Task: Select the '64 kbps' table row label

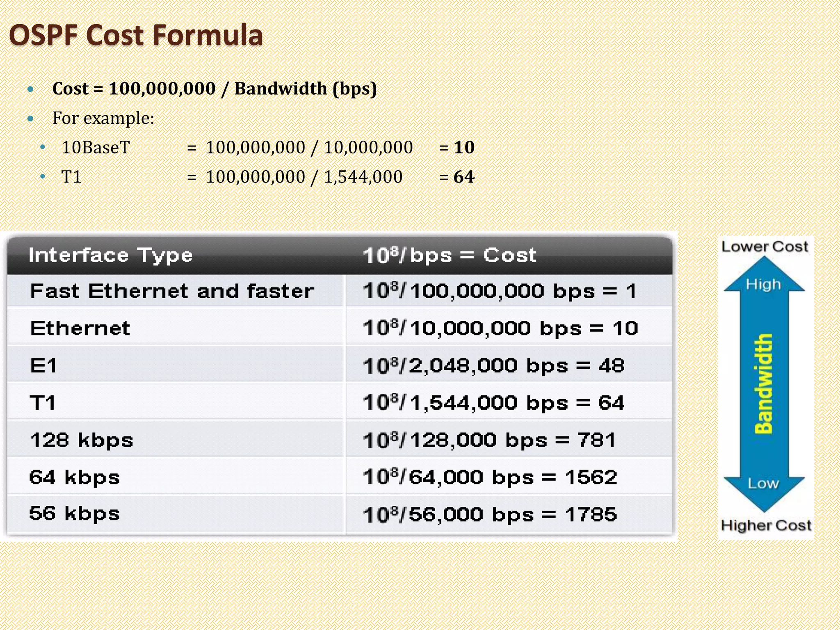Action: [x=75, y=477]
